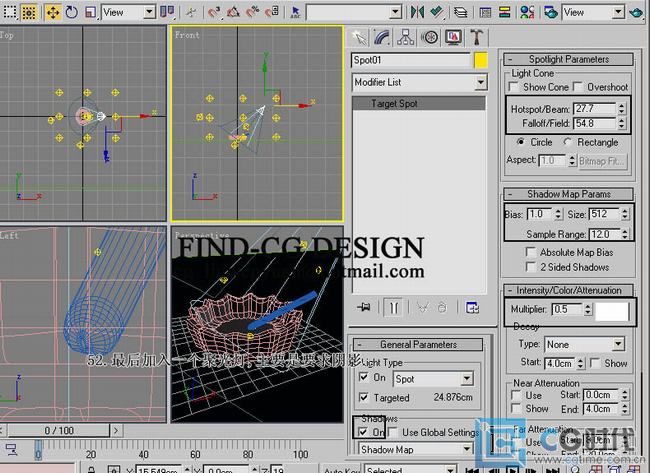Click the time slider 0 / 100
Image resolution: width=650 pixels, height=473 pixels.
point(59,431)
